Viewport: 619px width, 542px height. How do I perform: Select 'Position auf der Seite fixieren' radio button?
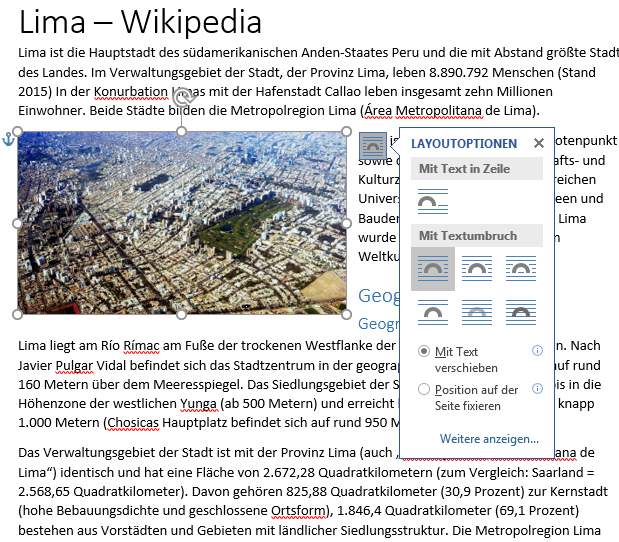coord(424,389)
